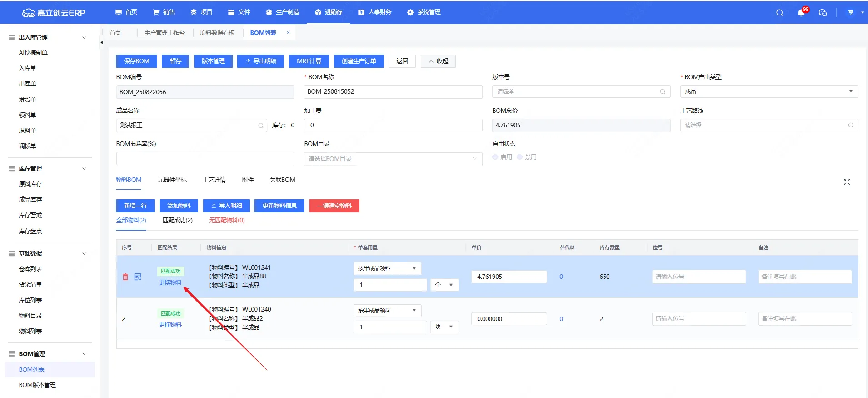Toggle fullscreen expand icon for material table
The image size is (868, 398).
847,182
